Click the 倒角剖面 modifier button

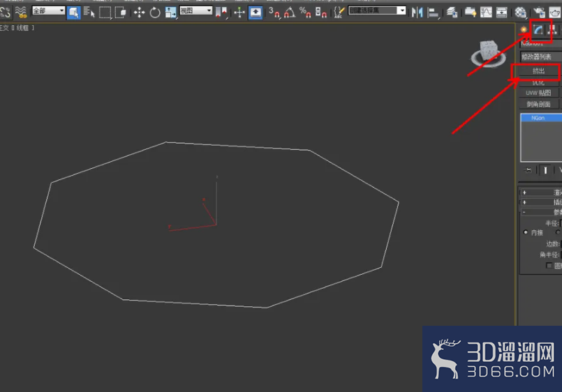pos(538,104)
